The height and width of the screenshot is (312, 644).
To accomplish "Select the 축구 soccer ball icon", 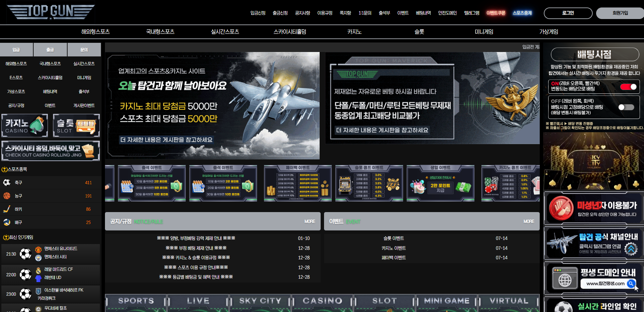I will point(7,183).
